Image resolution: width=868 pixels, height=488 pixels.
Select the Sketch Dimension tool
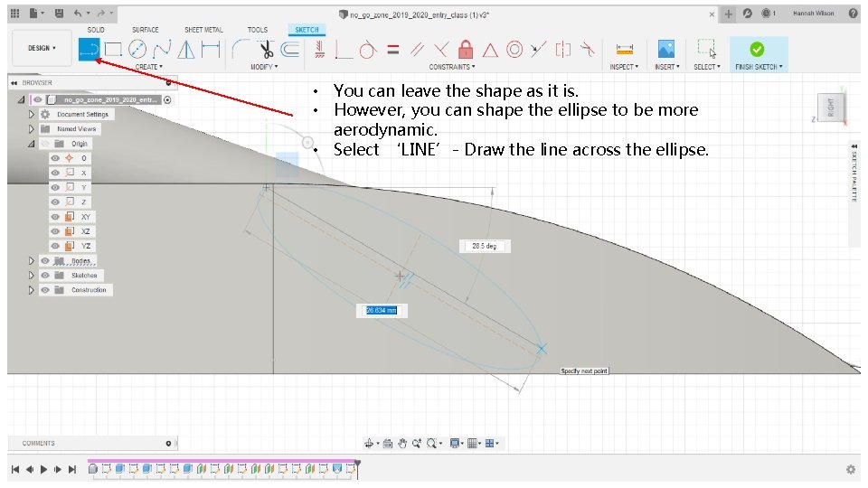click(x=211, y=49)
